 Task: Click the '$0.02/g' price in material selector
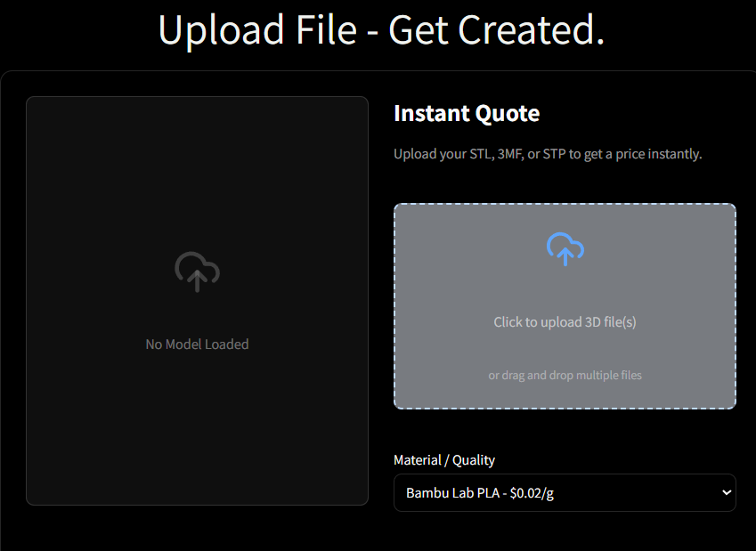(x=532, y=492)
